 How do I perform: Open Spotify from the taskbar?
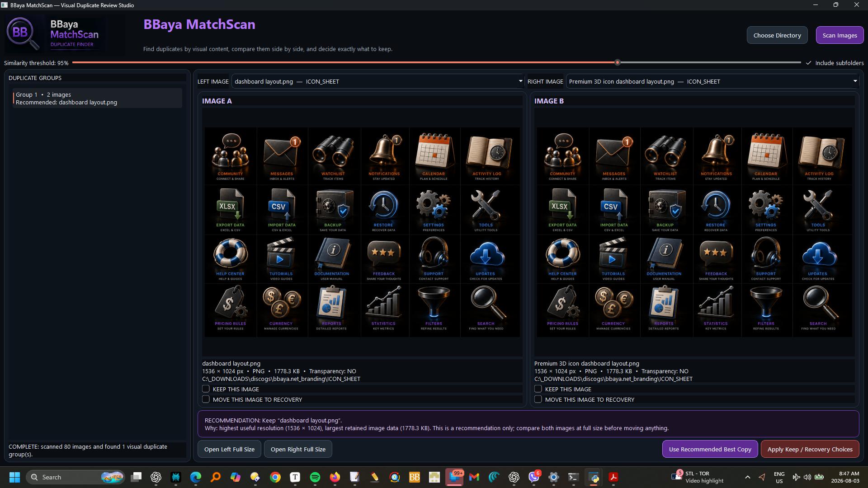(315, 477)
